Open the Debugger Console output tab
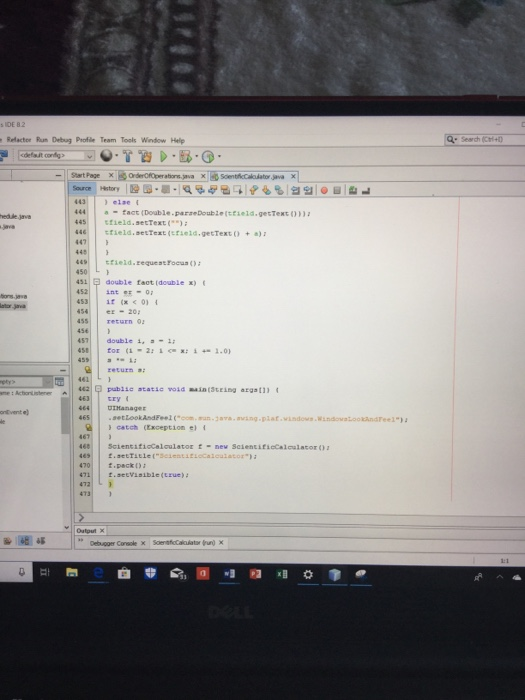The image size is (525, 700). 113,543
